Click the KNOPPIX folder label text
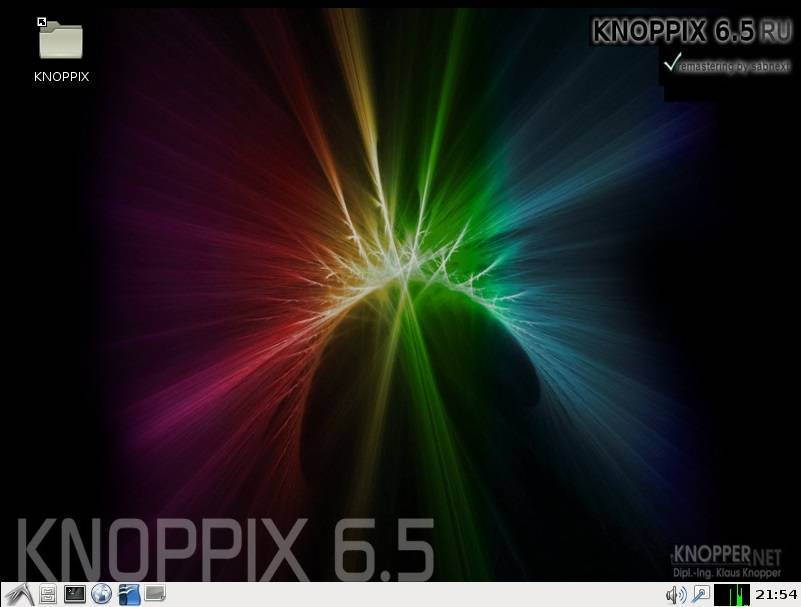Image resolution: width=801 pixels, height=607 pixels. (x=61, y=77)
